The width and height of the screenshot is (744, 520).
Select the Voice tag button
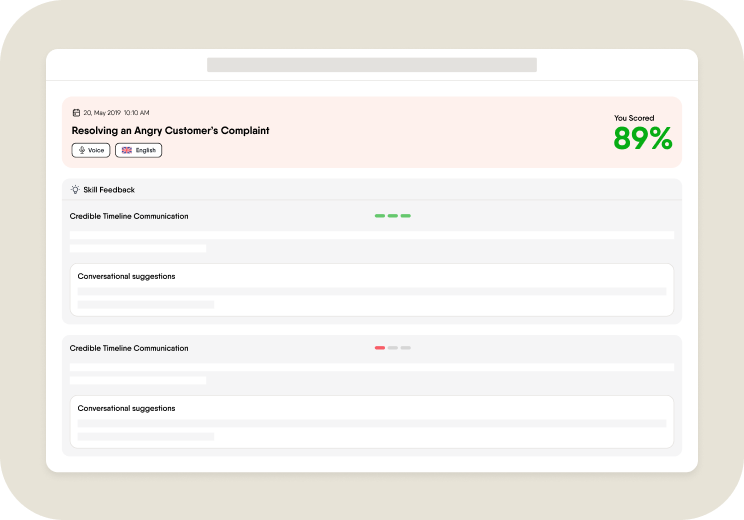(91, 150)
